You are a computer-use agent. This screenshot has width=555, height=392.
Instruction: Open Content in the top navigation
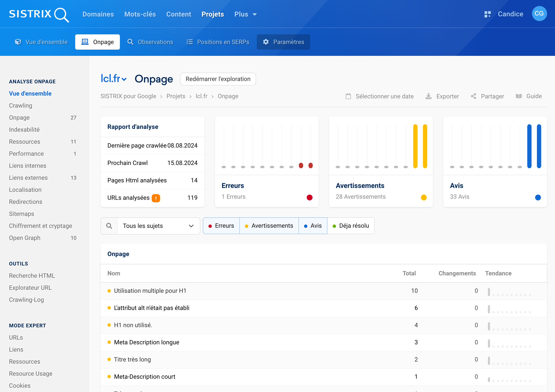coord(179,14)
